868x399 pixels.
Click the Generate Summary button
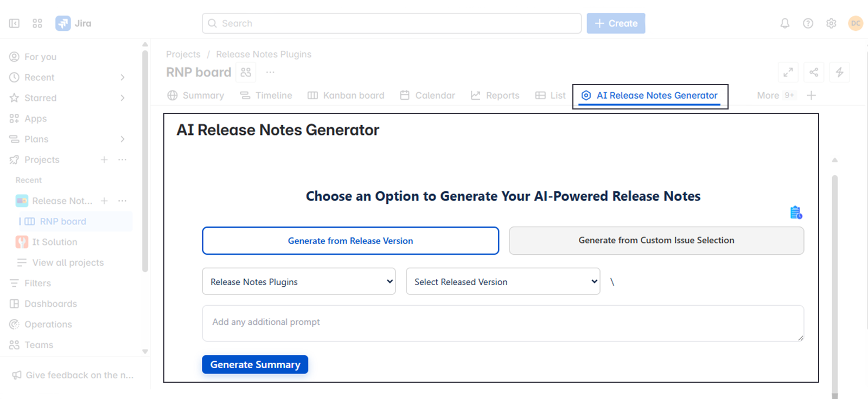coord(255,364)
